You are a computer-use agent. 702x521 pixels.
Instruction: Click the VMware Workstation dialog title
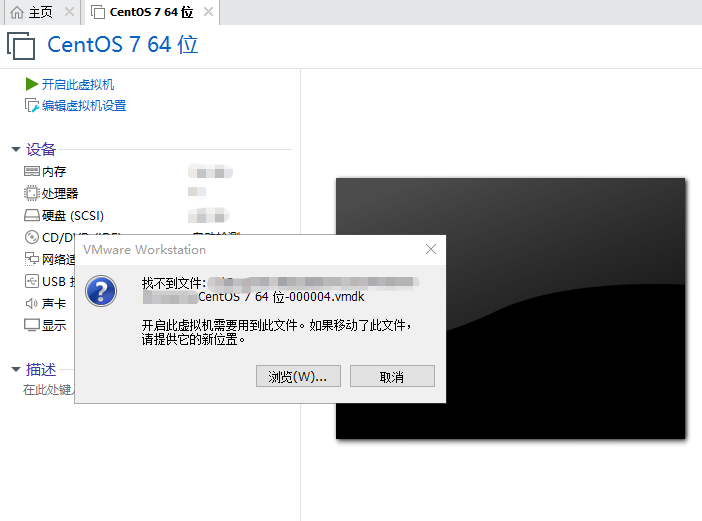(x=145, y=249)
